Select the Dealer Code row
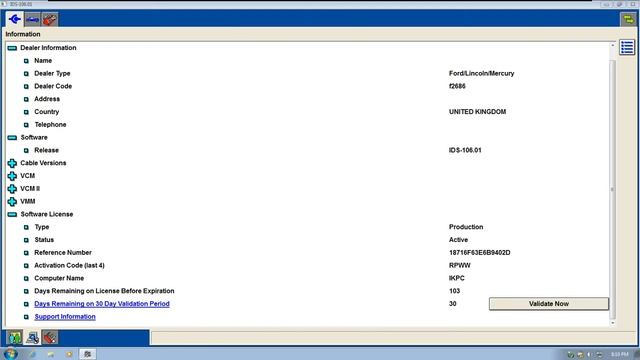 coord(307,86)
